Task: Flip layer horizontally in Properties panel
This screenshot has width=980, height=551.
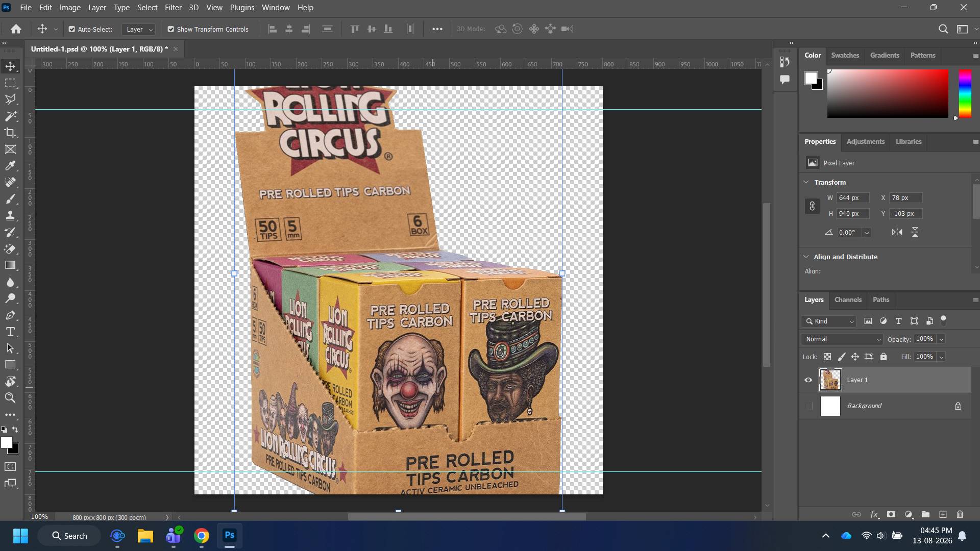Action: point(897,232)
